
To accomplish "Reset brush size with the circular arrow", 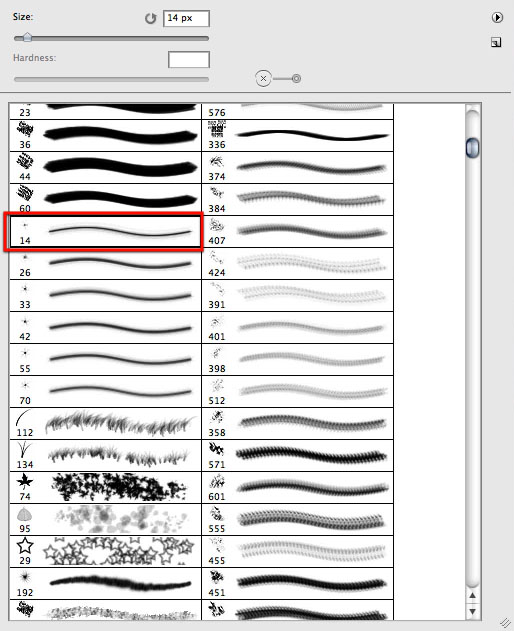I will [150, 19].
